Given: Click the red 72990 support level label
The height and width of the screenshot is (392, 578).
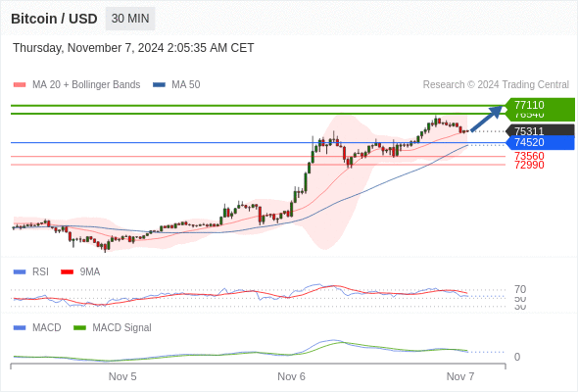Looking at the screenshot, I should tap(529, 166).
